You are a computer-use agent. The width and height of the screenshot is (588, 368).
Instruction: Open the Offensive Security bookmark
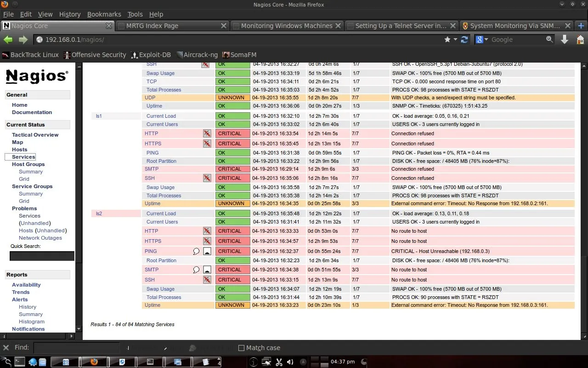coord(94,55)
